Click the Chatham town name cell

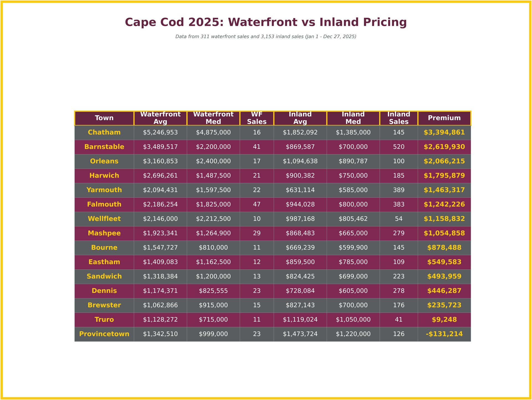(x=104, y=133)
